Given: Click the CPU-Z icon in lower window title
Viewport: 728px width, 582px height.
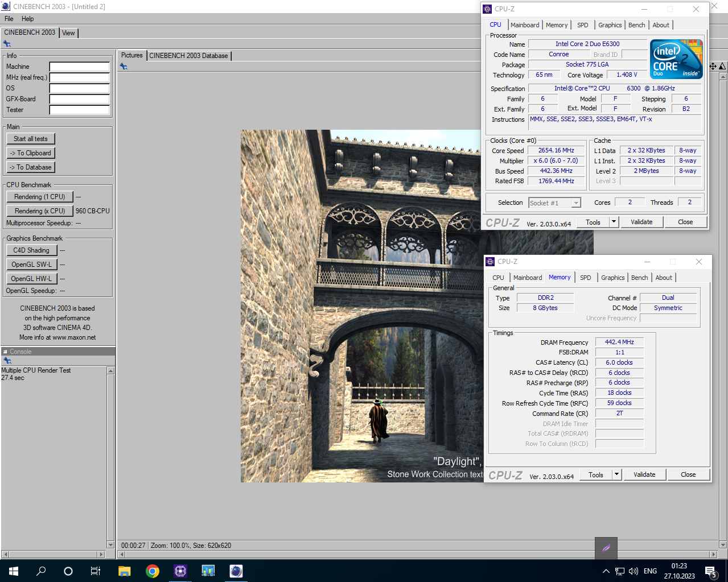Looking at the screenshot, I should (x=490, y=262).
